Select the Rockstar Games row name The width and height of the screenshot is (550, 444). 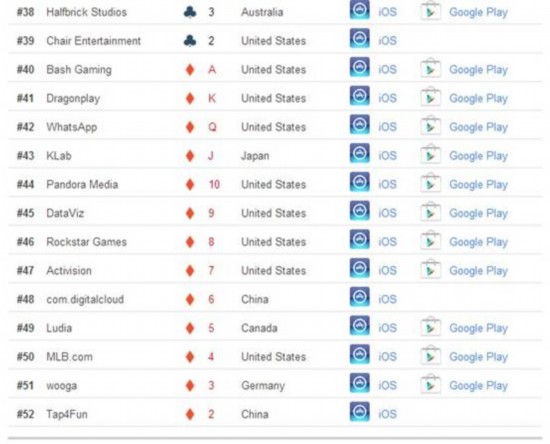tap(87, 242)
